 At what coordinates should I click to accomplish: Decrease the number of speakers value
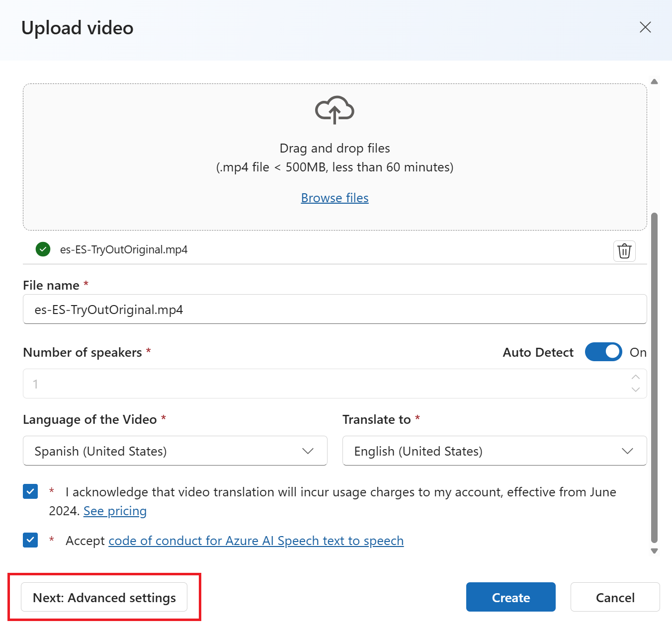tap(635, 390)
